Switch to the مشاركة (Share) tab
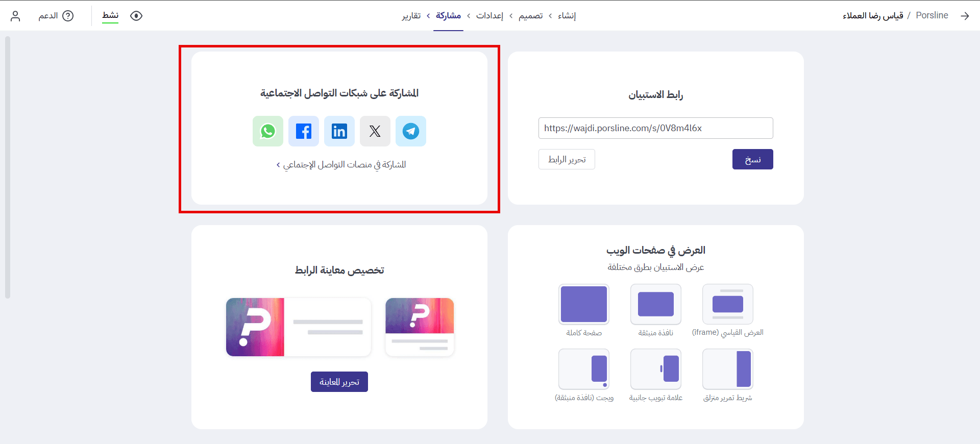The height and width of the screenshot is (444, 980). click(x=449, y=16)
